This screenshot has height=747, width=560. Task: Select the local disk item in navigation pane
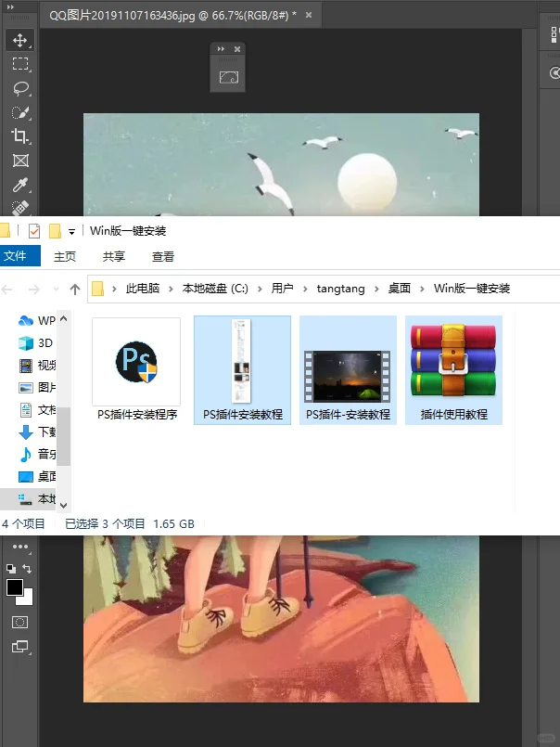[x=29, y=499]
